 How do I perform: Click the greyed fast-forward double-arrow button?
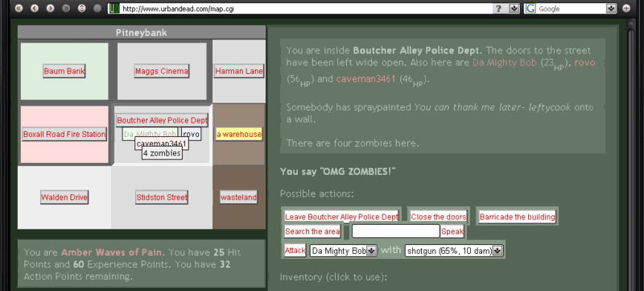click(x=66, y=8)
